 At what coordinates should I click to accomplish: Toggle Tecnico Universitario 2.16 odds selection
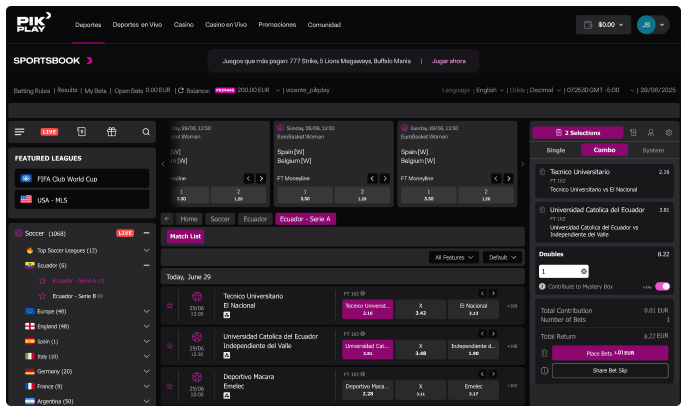pos(368,309)
